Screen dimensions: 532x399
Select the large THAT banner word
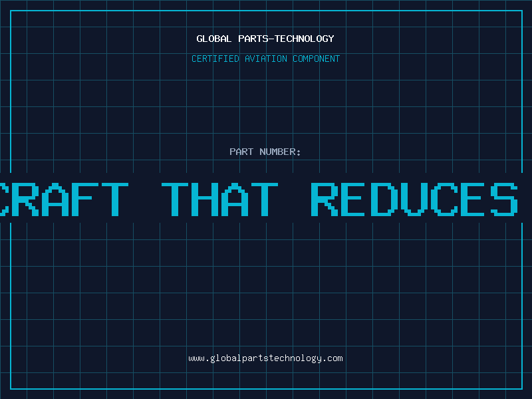click(x=220, y=199)
